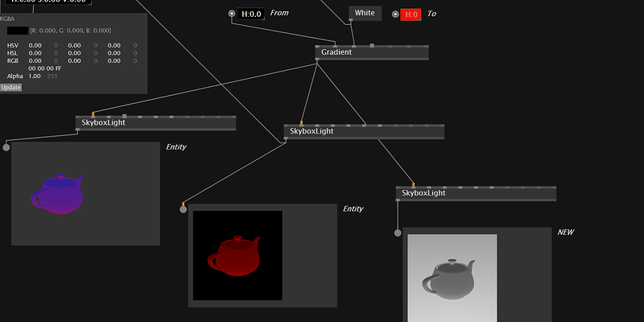Screen dimensions: 644x322
Task: Select the left SkyboxLight node title
Action: tap(103, 122)
